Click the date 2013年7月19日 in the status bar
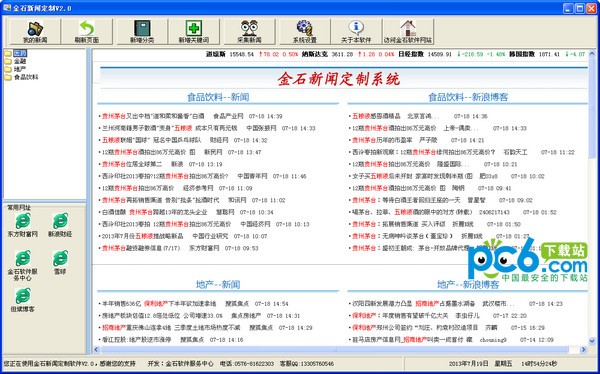600x374 pixels. pos(469,363)
